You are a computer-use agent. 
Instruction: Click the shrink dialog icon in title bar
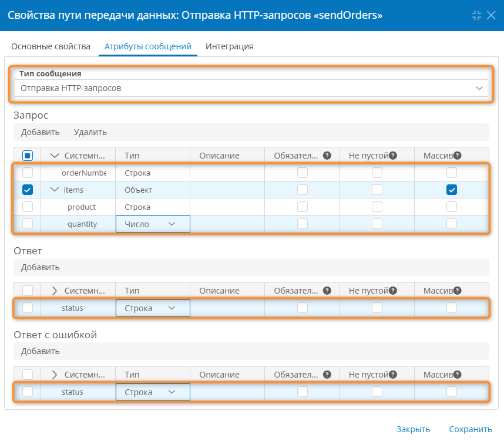[x=476, y=15]
